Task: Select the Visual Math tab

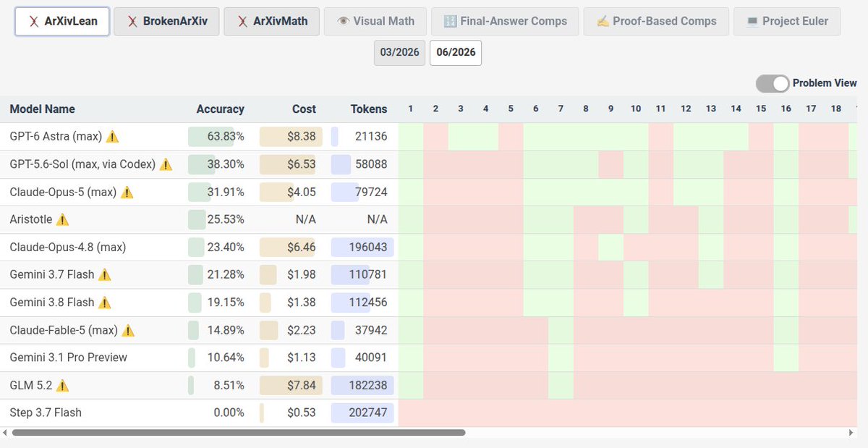Action: pyautogui.click(x=375, y=21)
